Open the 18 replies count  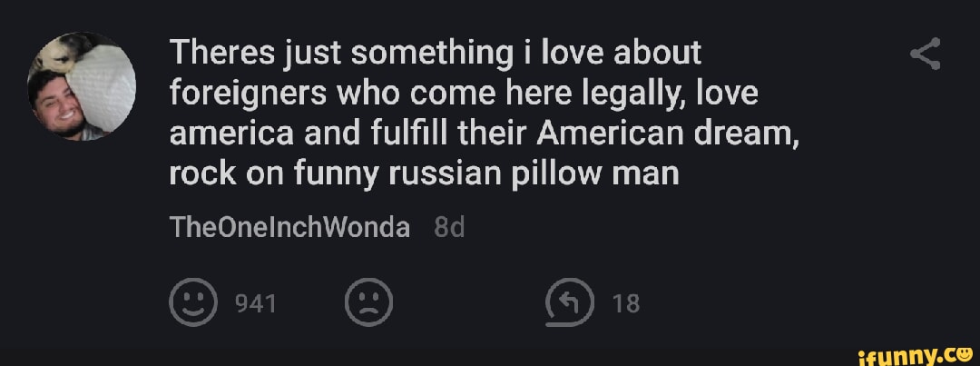(626, 304)
